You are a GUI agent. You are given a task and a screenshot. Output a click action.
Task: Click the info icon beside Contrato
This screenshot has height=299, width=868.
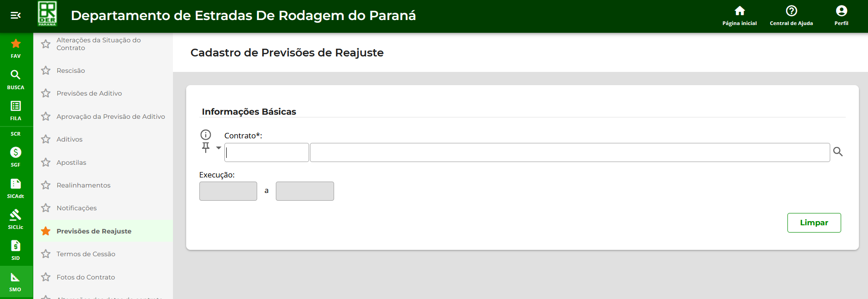tap(206, 135)
